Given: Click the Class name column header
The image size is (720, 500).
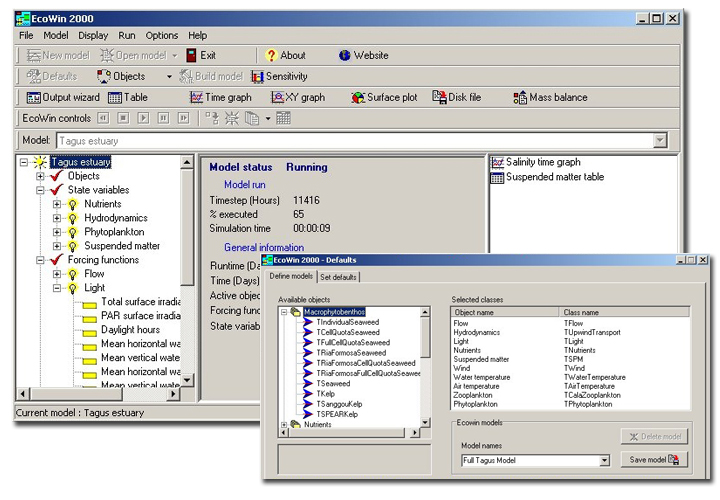Looking at the screenshot, I should 624,312.
